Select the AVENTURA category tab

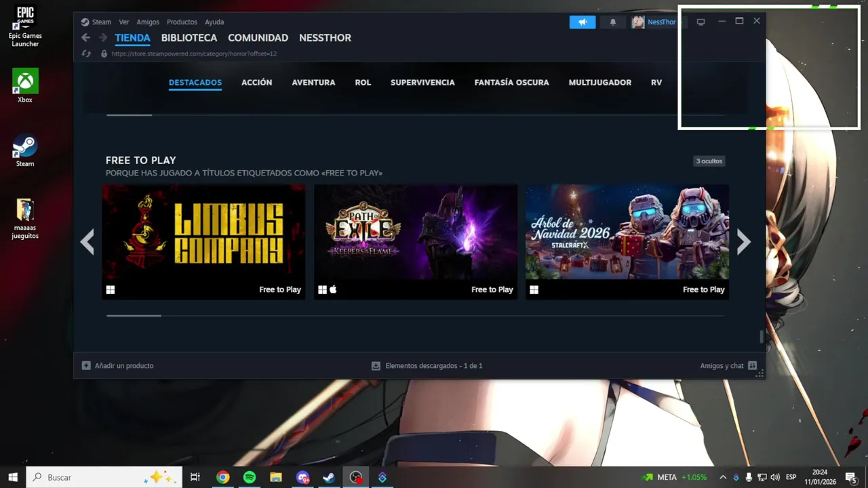click(x=313, y=83)
